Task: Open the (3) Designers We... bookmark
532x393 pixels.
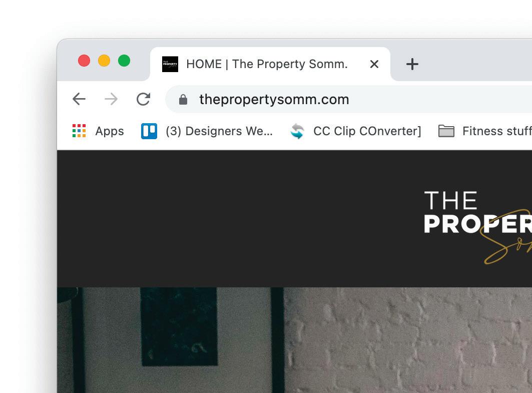Action: pos(219,131)
